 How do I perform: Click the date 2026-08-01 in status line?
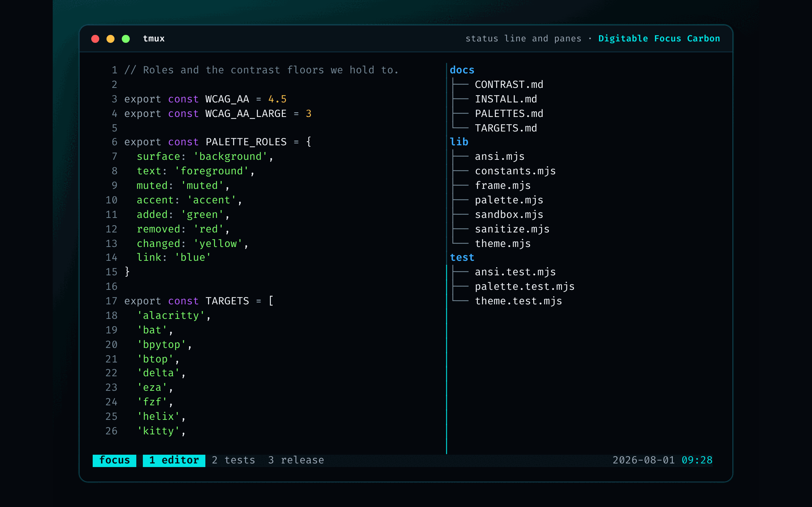644,460
